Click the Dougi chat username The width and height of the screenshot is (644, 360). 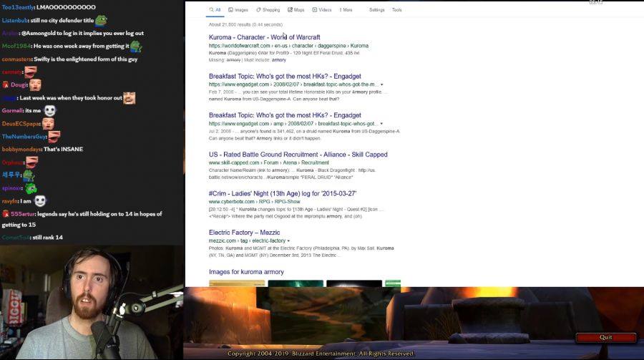pyautogui.click(x=19, y=84)
